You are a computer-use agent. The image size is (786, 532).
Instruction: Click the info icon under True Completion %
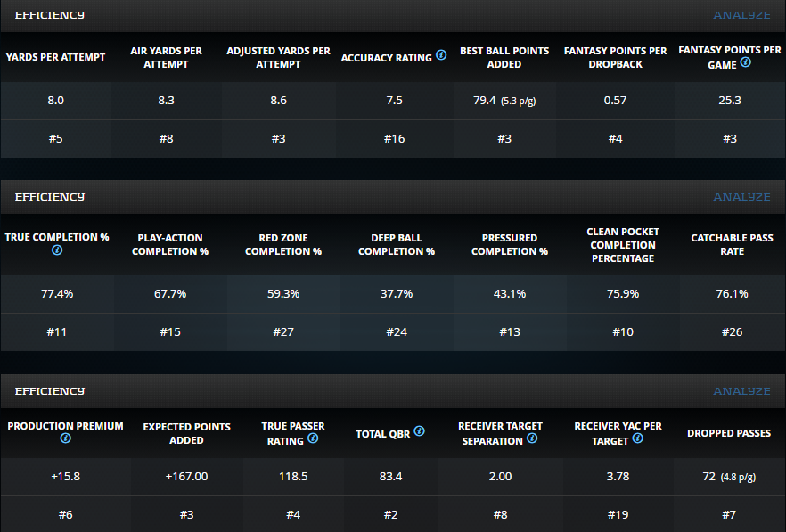click(x=57, y=250)
